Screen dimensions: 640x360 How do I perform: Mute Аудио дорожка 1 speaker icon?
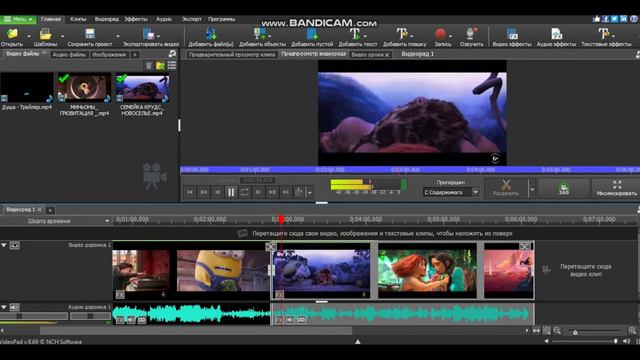(x=14, y=307)
